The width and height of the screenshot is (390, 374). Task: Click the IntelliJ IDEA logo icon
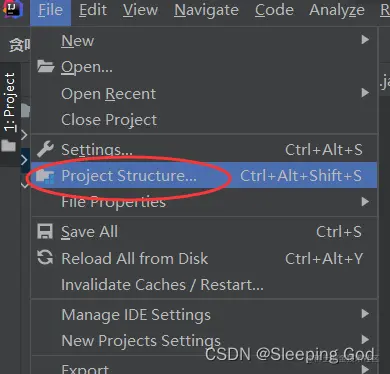[x=11, y=8]
